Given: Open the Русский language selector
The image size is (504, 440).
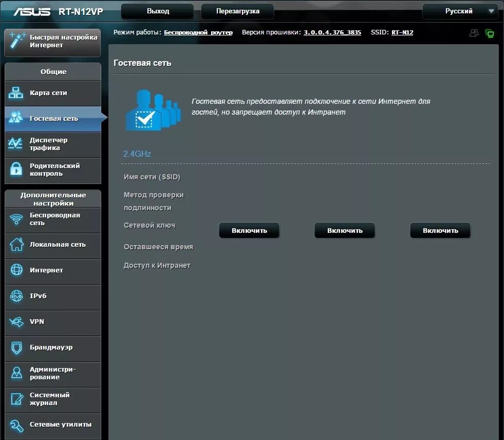Looking at the screenshot, I should [x=460, y=11].
